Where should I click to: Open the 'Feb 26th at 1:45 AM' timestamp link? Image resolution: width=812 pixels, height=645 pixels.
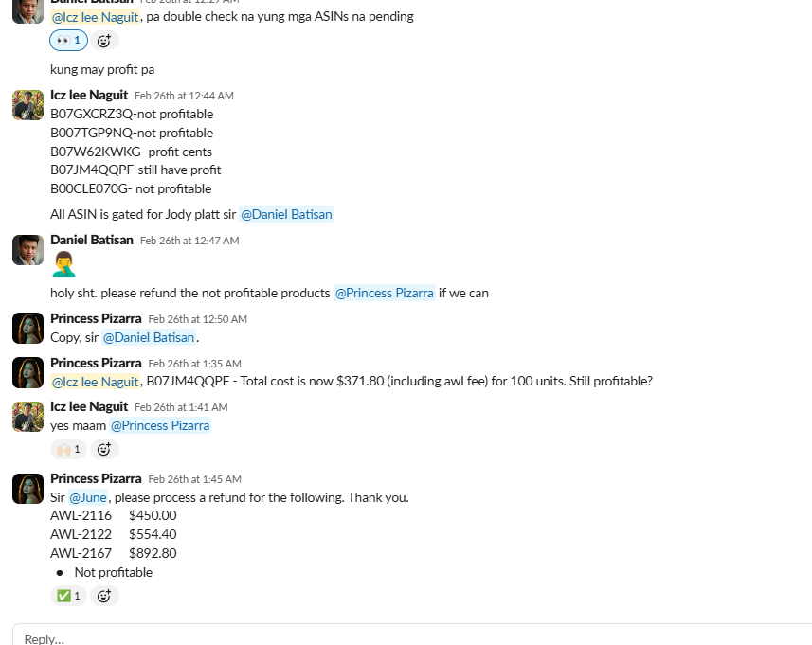tap(194, 479)
